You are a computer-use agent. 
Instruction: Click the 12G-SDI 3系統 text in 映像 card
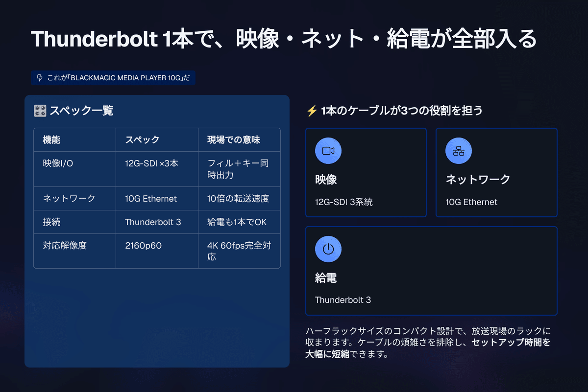(344, 202)
